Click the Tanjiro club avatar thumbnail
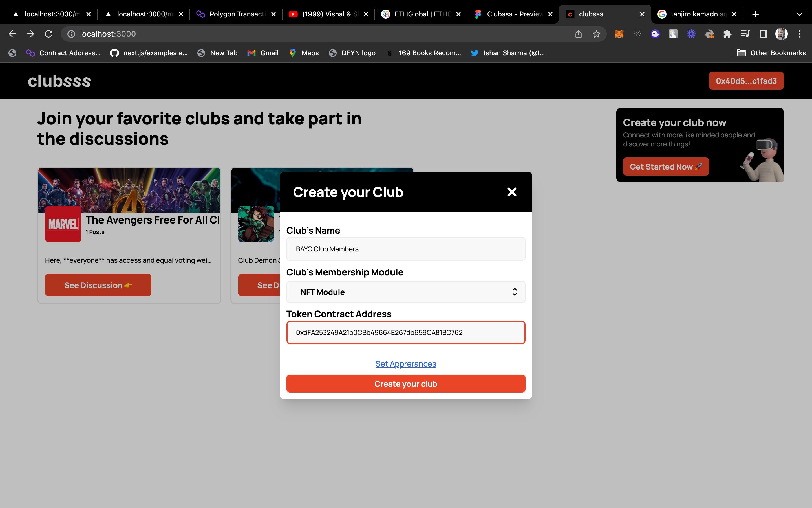 [256, 224]
